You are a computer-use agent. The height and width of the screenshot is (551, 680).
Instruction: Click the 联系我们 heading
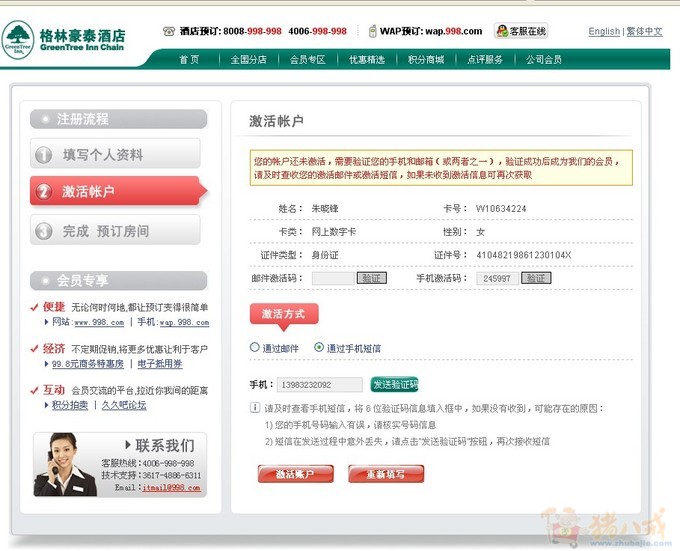coord(165,445)
